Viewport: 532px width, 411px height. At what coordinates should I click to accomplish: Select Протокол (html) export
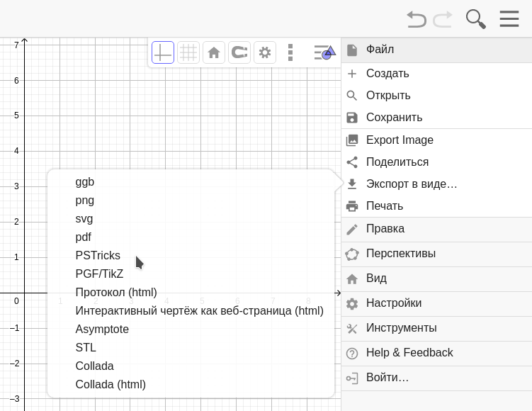click(191, 292)
